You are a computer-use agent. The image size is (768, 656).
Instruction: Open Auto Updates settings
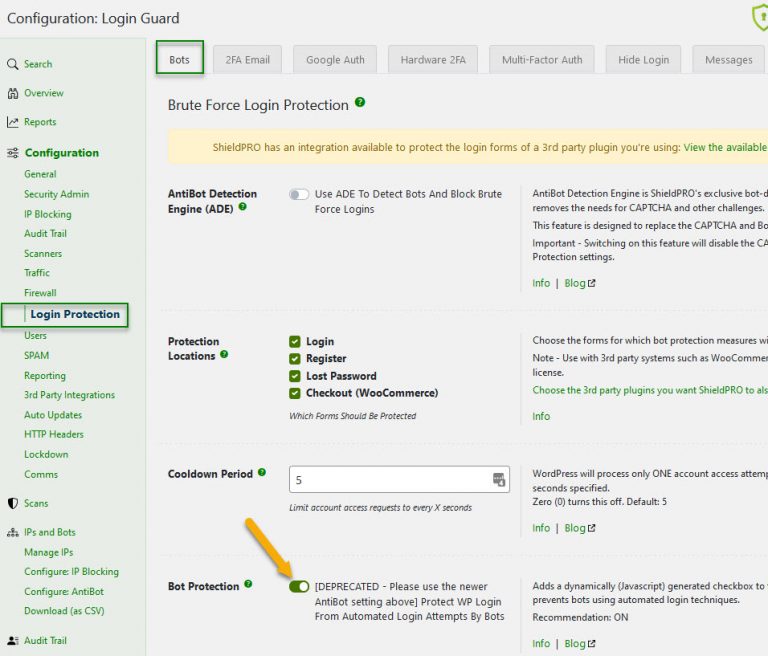coord(53,415)
